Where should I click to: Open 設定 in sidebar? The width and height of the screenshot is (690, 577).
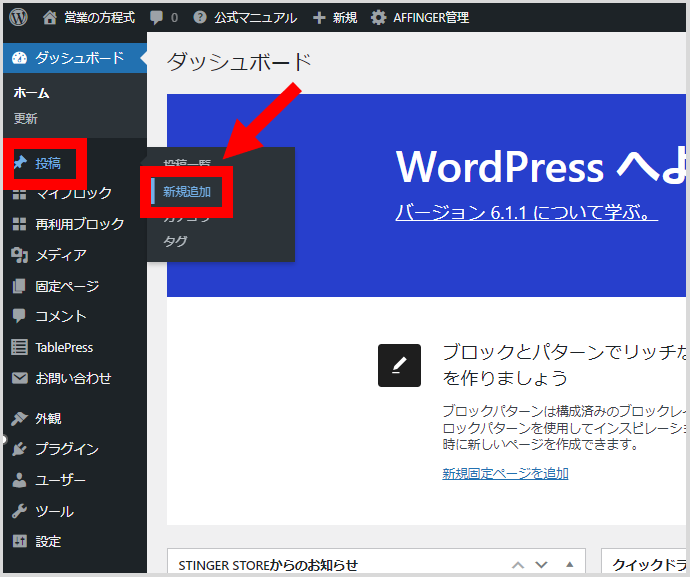click(x=48, y=541)
